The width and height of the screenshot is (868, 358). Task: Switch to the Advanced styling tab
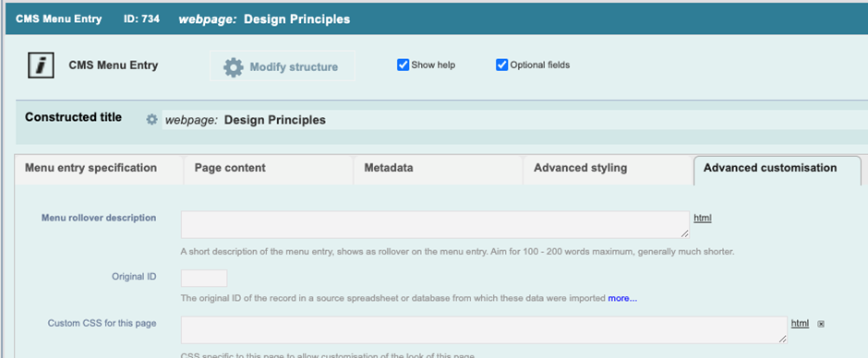tap(608, 170)
